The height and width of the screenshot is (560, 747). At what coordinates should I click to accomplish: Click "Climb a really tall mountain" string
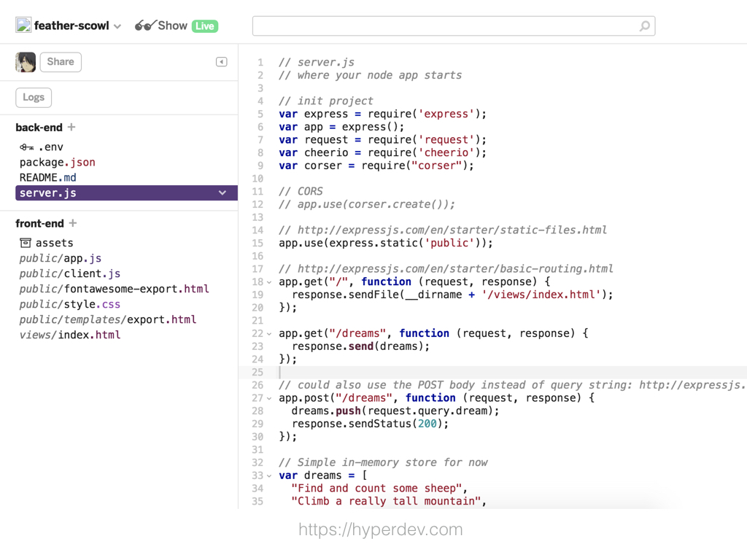(x=387, y=502)
